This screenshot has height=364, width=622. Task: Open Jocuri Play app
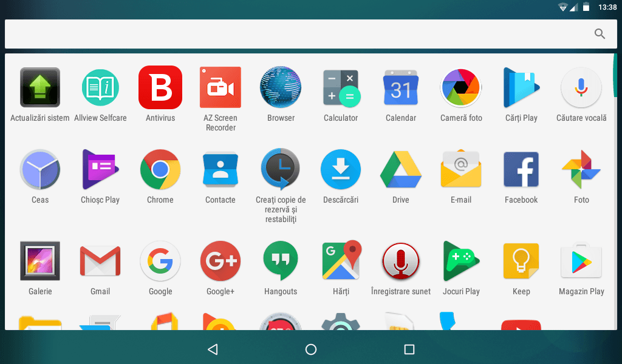pos(461,261)
